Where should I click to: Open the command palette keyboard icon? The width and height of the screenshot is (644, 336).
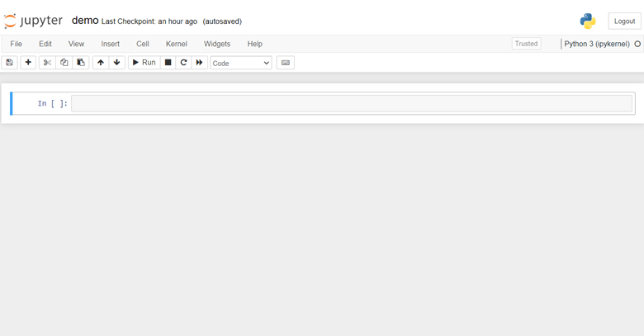[286, 63]
